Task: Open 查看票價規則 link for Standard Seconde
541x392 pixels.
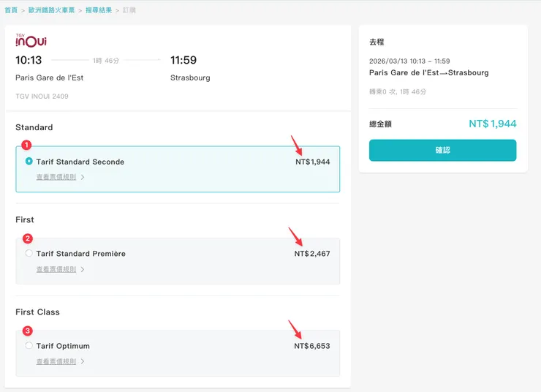Action: 56,177
